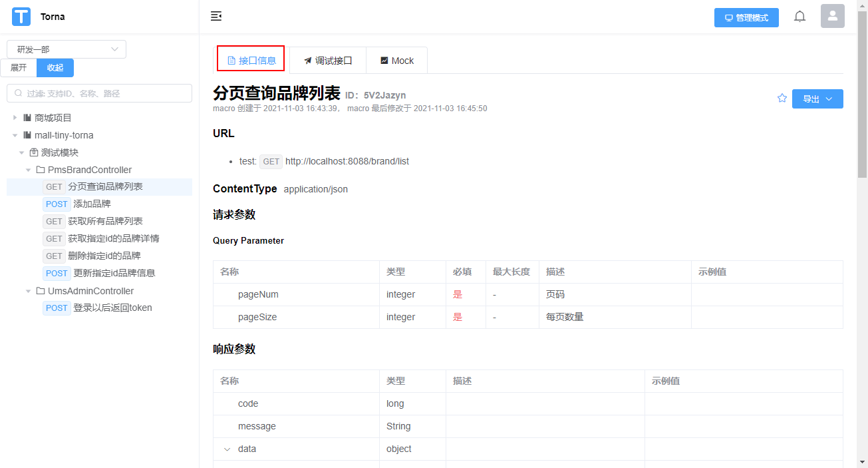This screenshot has height=468, width=868.
Task: Click the String type cell of message
Action: tap(412, 426)
